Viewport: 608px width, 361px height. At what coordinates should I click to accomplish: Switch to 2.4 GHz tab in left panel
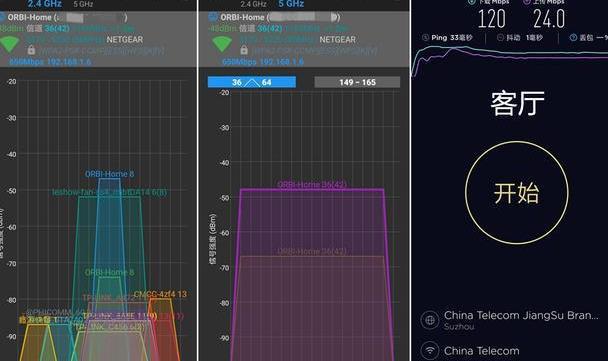tap(45, 4)
